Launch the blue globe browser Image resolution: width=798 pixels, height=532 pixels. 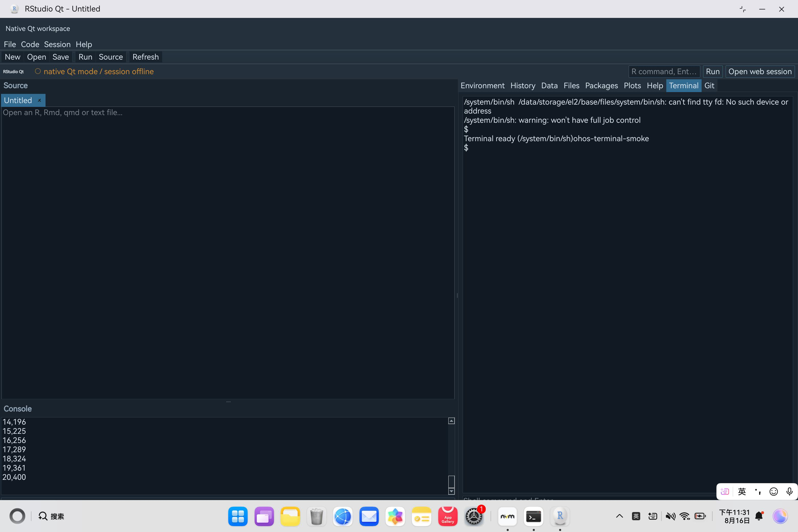click(x=343, y=516)
